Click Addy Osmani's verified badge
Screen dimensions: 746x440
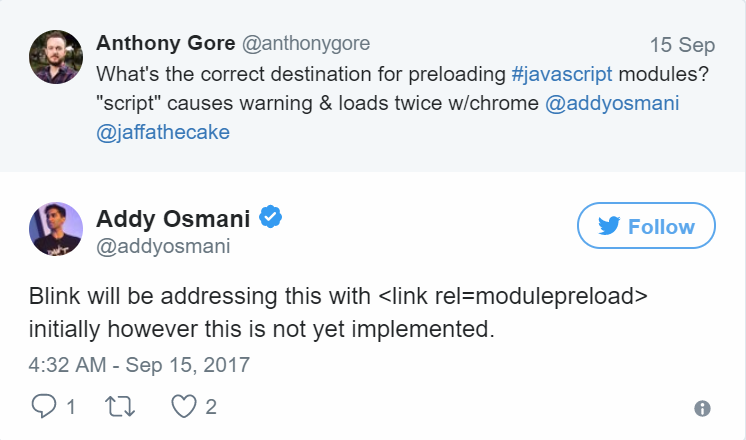coord(270,218)
